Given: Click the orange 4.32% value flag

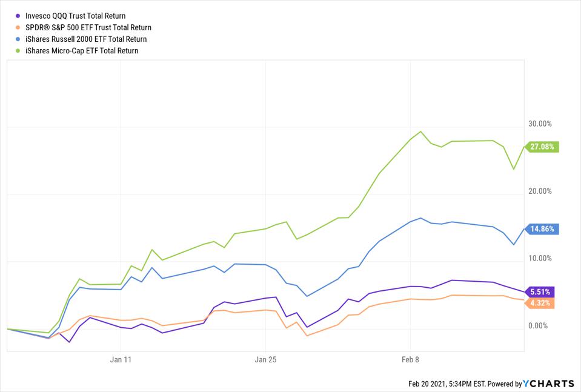Looking at the screenshot, I should (540, 303).
